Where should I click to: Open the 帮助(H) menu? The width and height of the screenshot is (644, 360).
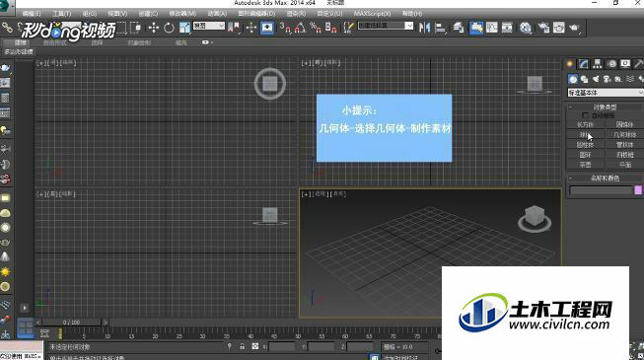(412, 14)
